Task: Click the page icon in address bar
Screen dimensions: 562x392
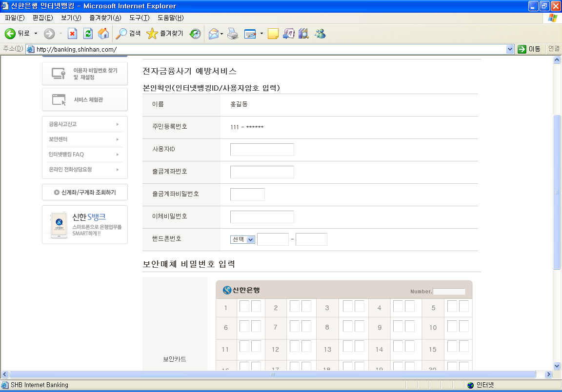Action: (31, 49)
